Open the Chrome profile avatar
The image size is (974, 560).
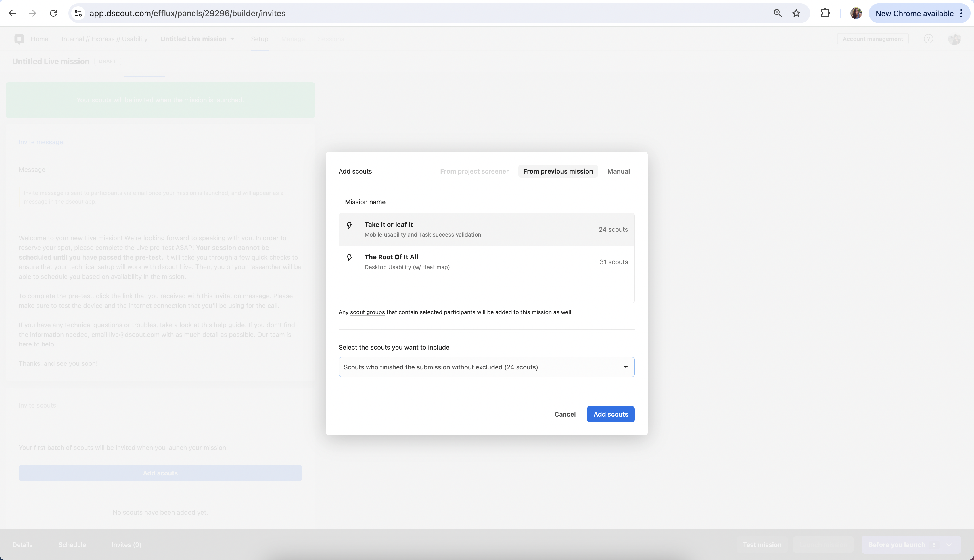point(856,14)
